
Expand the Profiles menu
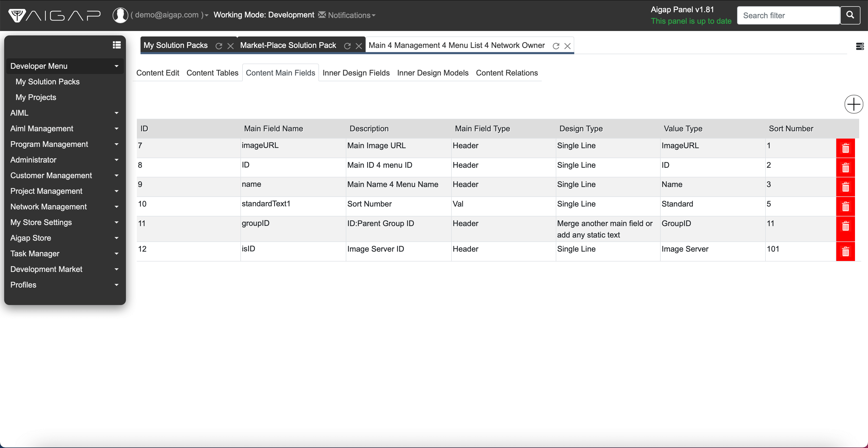pyautogui.click(x=65, y=285)
